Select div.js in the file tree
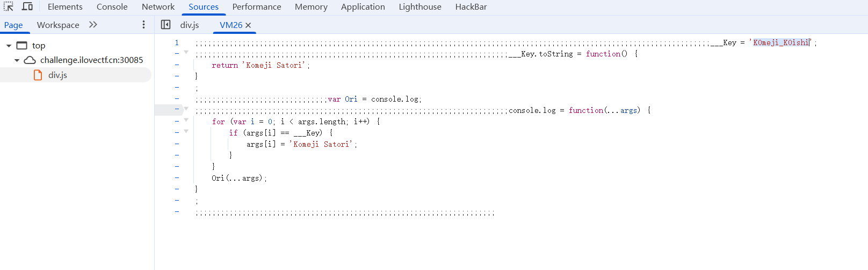 [57, 75]
